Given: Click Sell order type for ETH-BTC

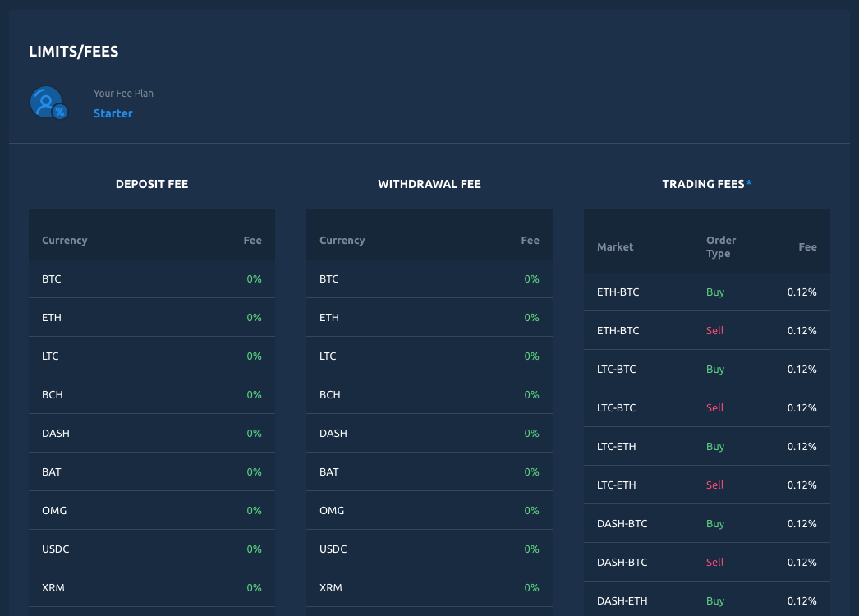Looking at the screenshot, I should click(715, 330).
